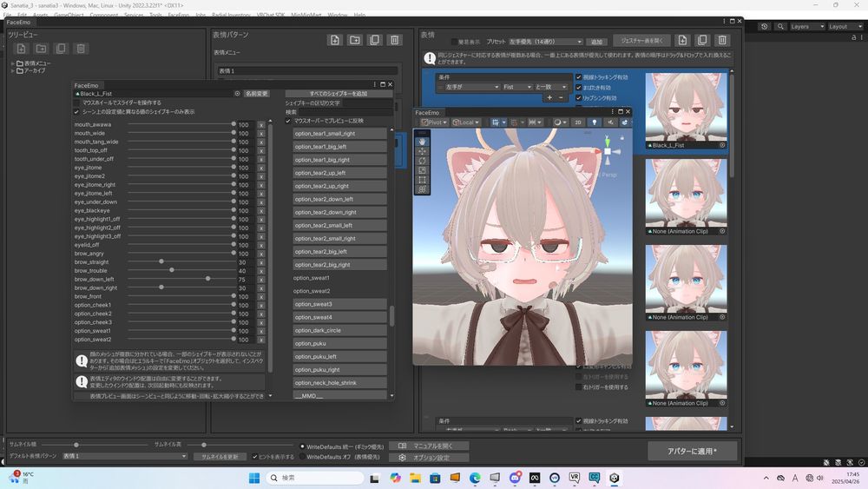Toggle ヒントを表示する checkbox
Image resolution: width=868 pixels, height=489 pixels.
coord(254,457)
